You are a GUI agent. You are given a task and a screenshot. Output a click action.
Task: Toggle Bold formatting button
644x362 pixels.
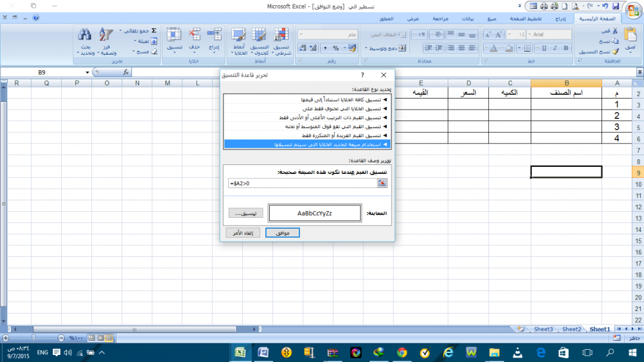coord(565,48)
